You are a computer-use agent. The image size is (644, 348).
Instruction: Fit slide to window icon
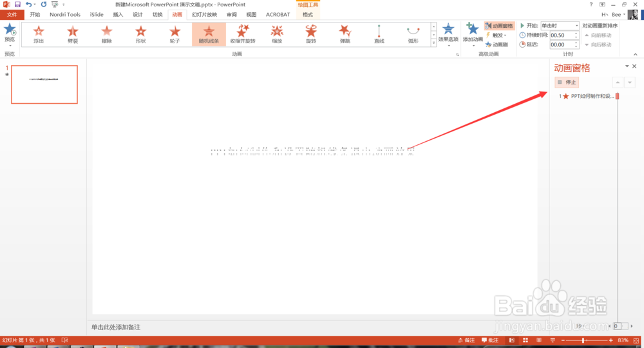(636, 340)
